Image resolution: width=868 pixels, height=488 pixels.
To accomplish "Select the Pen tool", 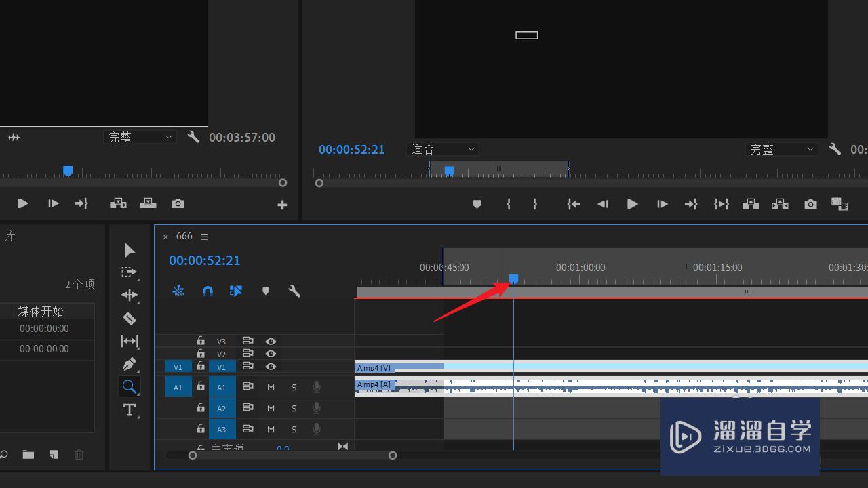I will click(130, 364).
